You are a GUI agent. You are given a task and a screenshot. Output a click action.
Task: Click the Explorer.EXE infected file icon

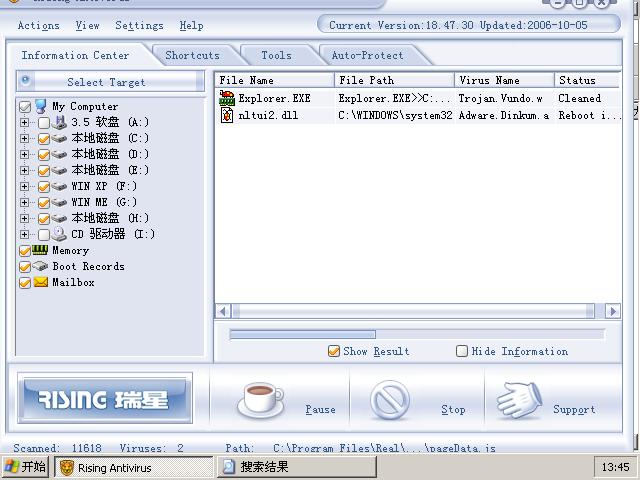pyautogui.click(x=227, y=98)
